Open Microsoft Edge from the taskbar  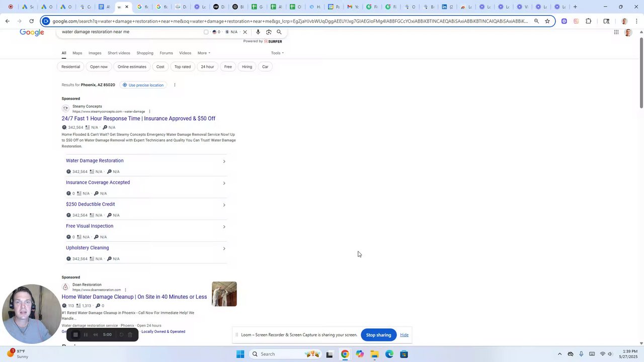coord(389,354)
